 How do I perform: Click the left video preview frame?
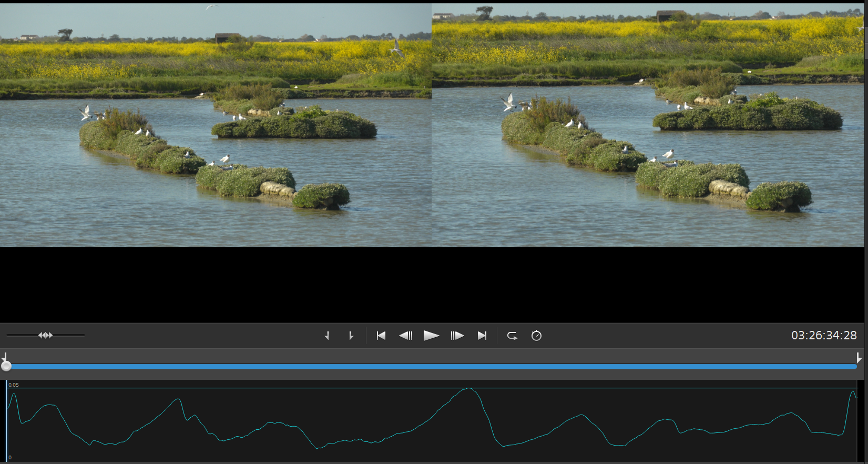click(x=216, y=125)
